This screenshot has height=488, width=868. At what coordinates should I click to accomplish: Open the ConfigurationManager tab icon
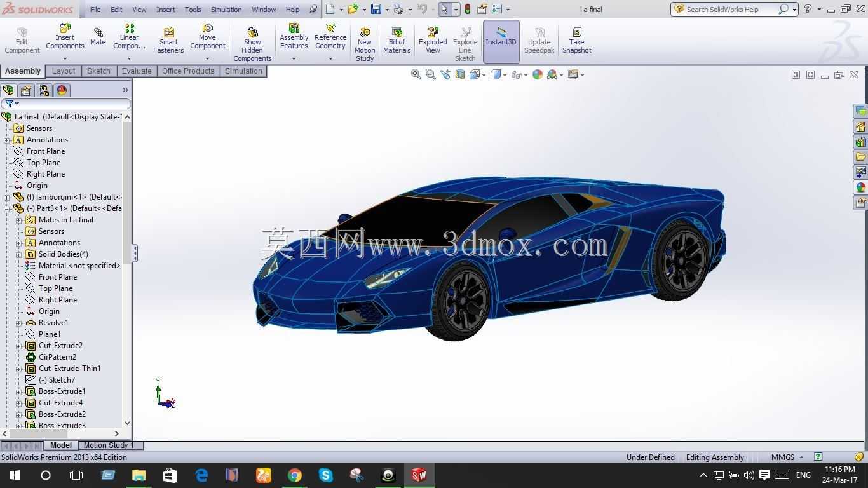44,90
